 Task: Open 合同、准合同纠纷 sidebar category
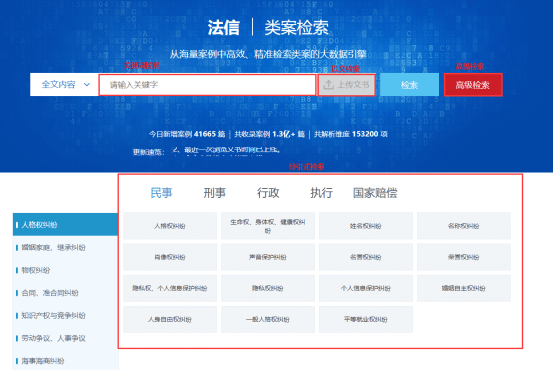(65, 293)
